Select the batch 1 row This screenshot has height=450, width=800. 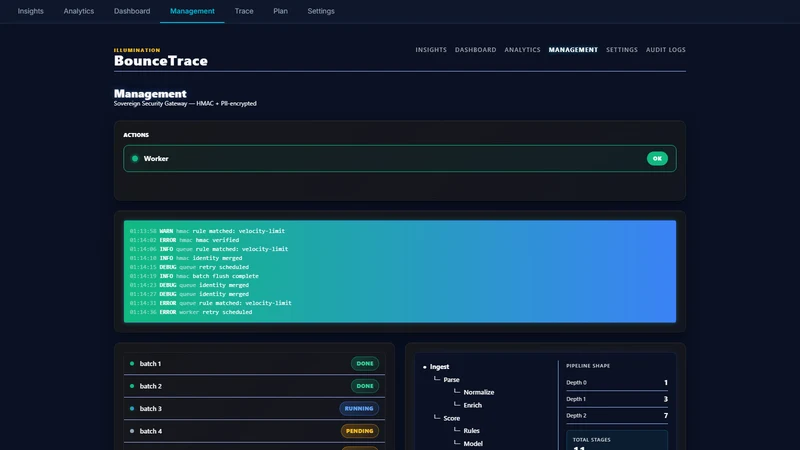(x=254, y=364)
